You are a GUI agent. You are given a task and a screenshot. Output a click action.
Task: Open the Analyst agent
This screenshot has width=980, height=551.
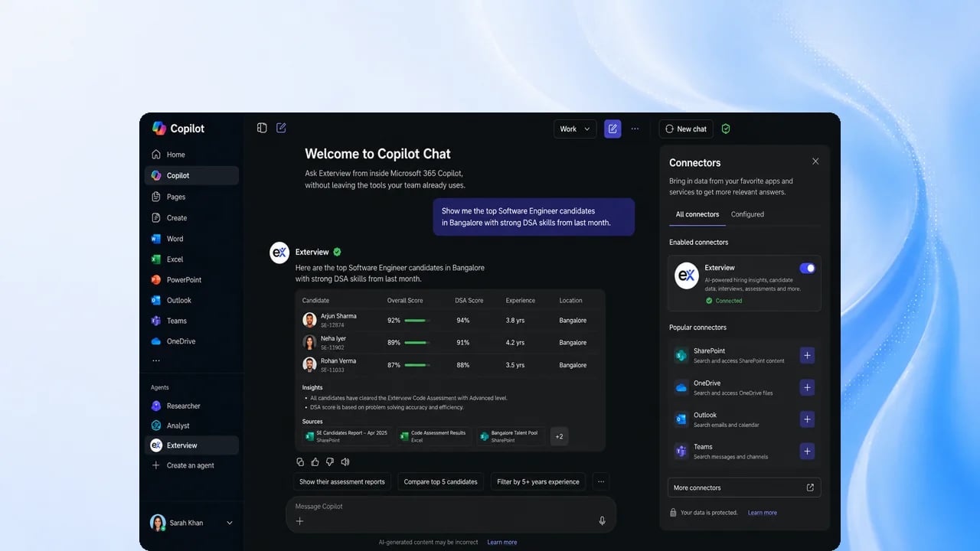191,425
